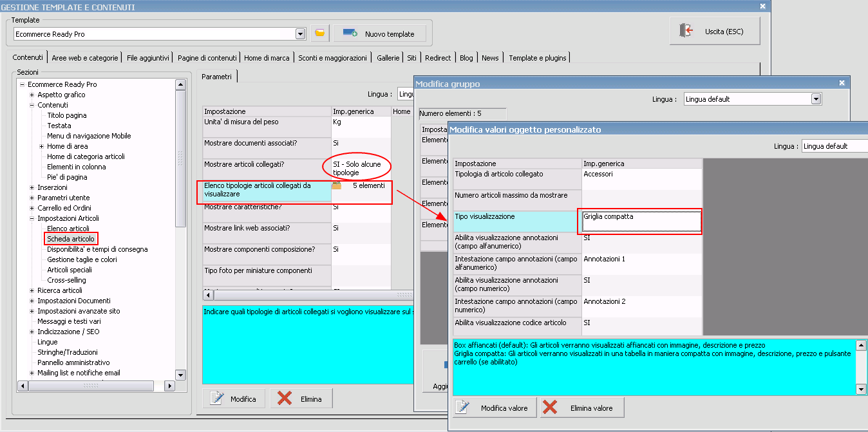Click the Modifica valore button
Viewport: 868px width, 432px height.
tap(495, 408)
